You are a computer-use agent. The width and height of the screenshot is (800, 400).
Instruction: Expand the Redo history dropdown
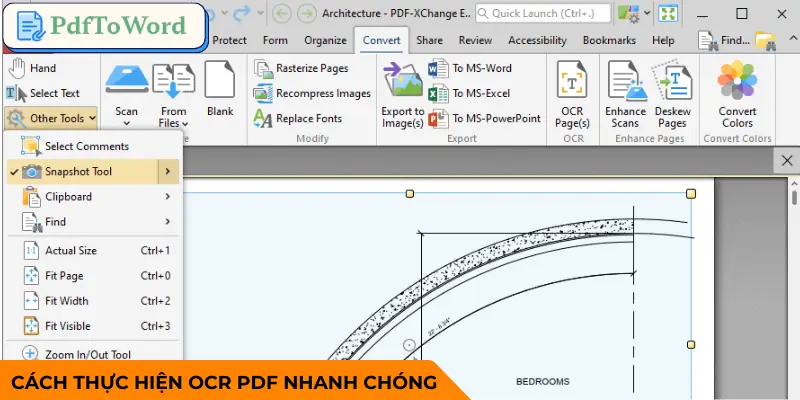tap(261, 13)
